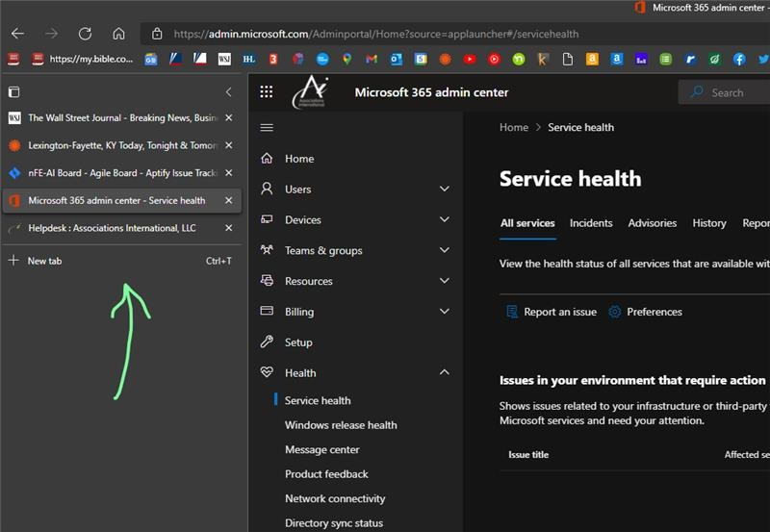Switch to the Advisories tab

click(653, 223)
